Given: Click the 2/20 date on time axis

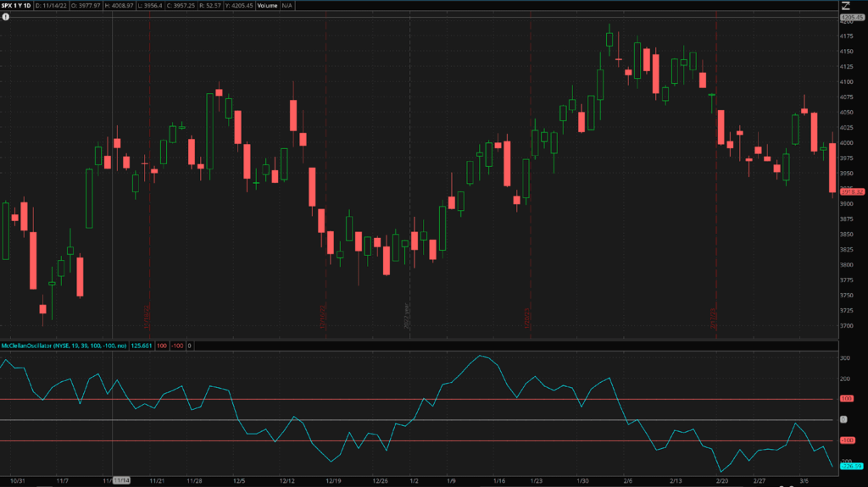Looking at the screenshot, I should (722, 481).
